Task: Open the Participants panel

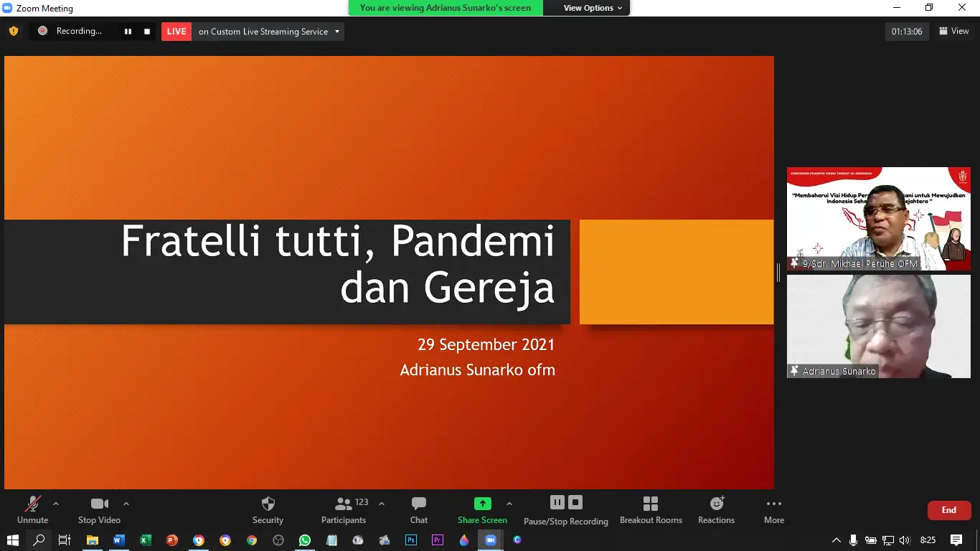Action: [x=344, y=509]
